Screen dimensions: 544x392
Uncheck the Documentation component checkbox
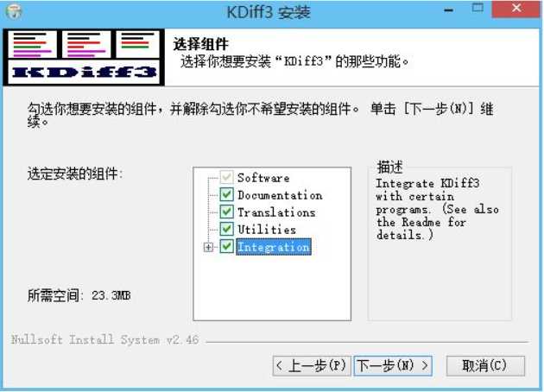pos(226,194)
